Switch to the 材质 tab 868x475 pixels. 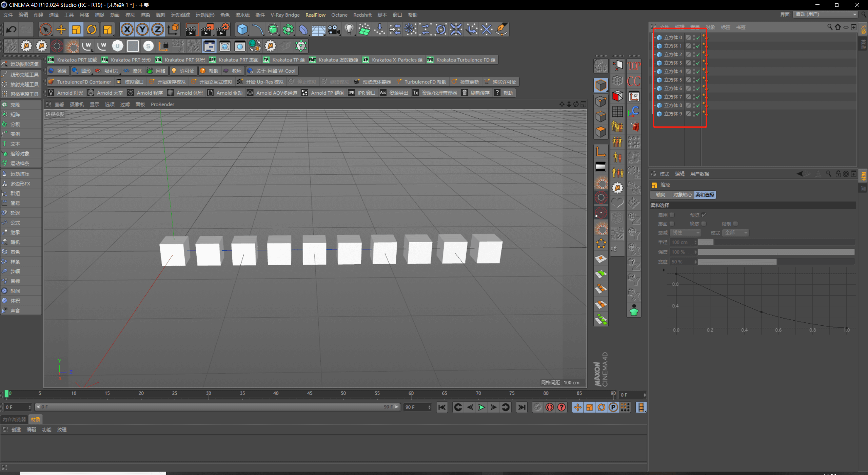click(35, 420)
